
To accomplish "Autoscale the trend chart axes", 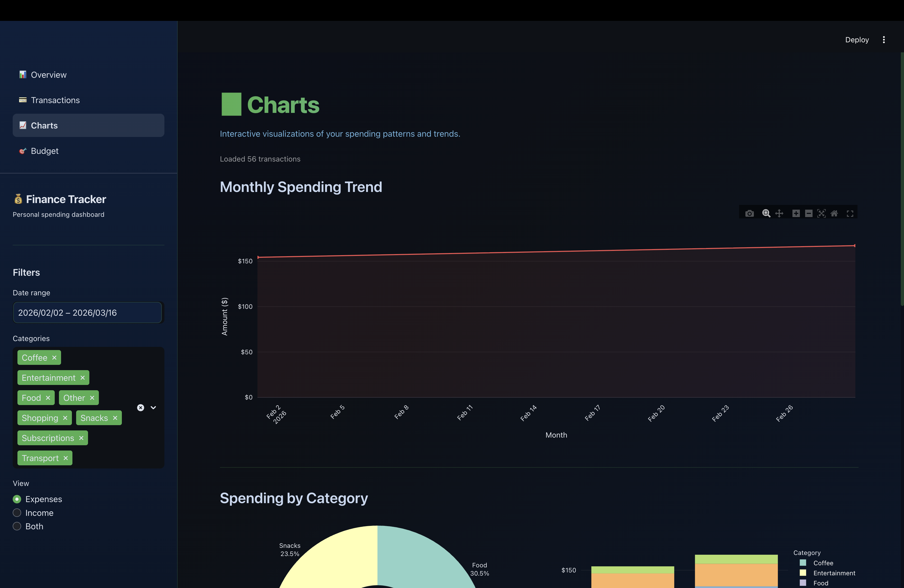I will tap(821, 213).
